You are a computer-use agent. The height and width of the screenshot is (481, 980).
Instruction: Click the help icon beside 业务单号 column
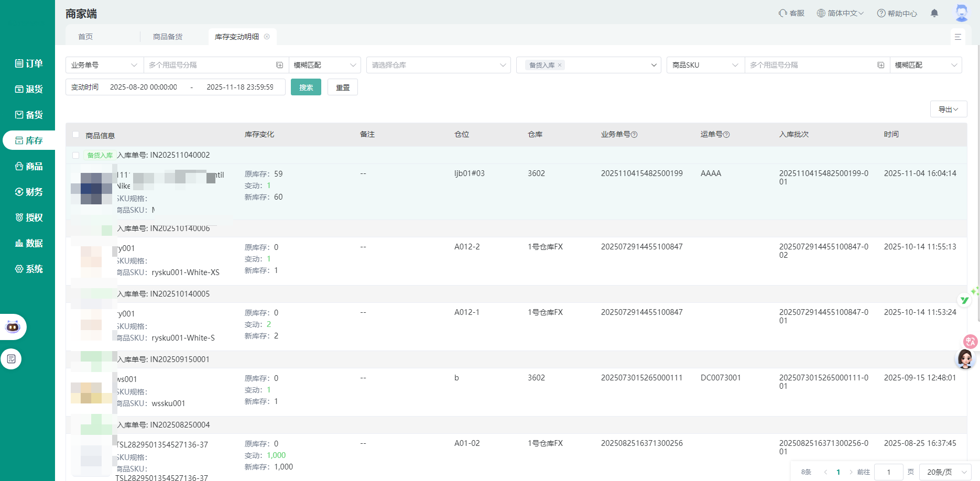[634, 135]
